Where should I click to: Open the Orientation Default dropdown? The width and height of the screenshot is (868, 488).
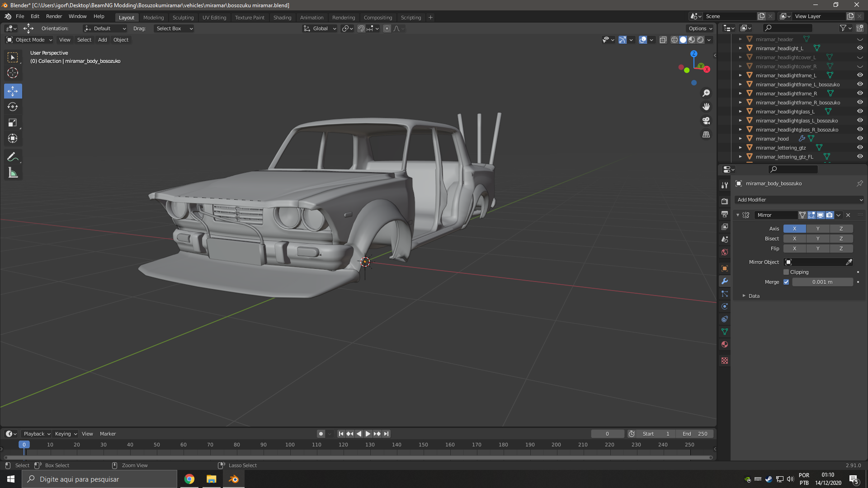(x=105, y=28)
